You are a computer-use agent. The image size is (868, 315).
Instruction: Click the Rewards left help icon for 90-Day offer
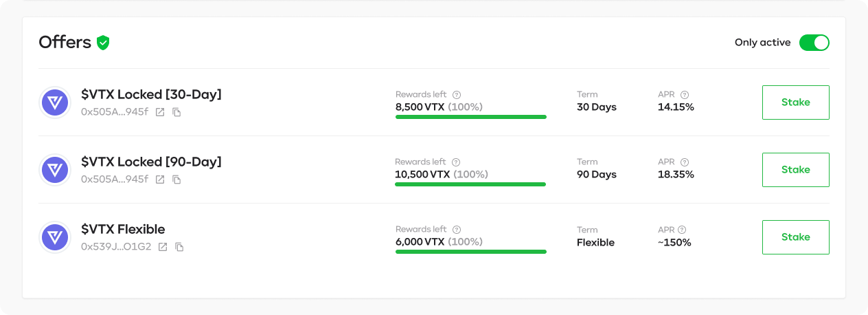(457, 162)
